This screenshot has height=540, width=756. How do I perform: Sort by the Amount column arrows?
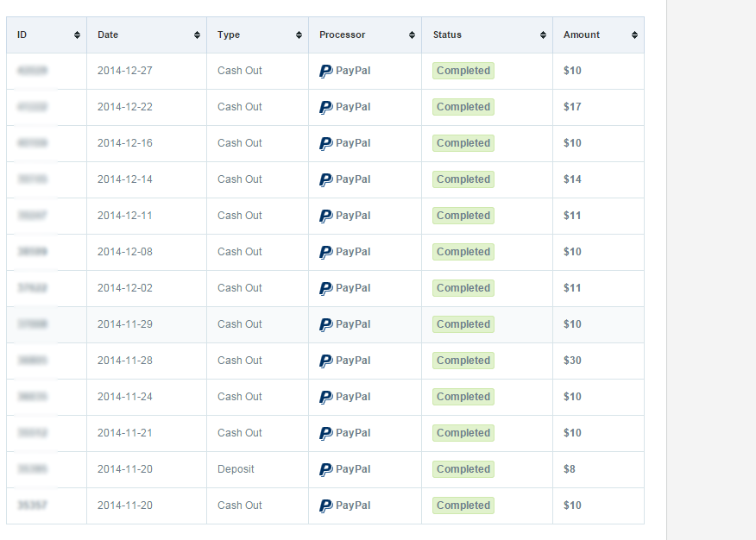[x=634, y=35]
